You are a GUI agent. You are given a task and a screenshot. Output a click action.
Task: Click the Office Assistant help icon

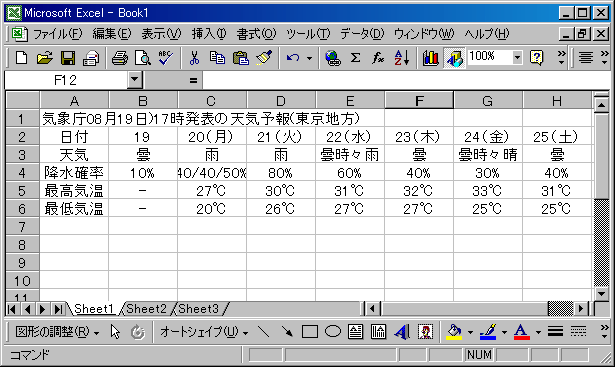(x=536, y=58)
